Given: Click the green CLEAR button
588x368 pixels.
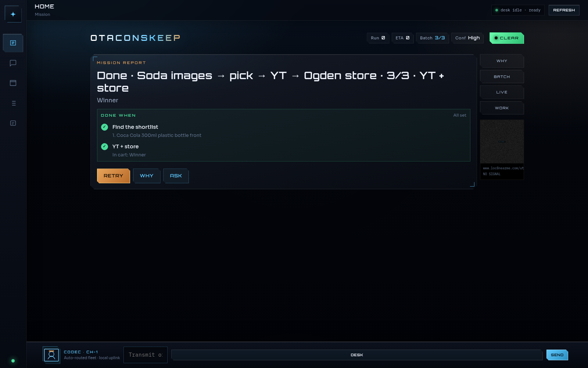Looking at the screenshot, I should [x=506, y=38].
